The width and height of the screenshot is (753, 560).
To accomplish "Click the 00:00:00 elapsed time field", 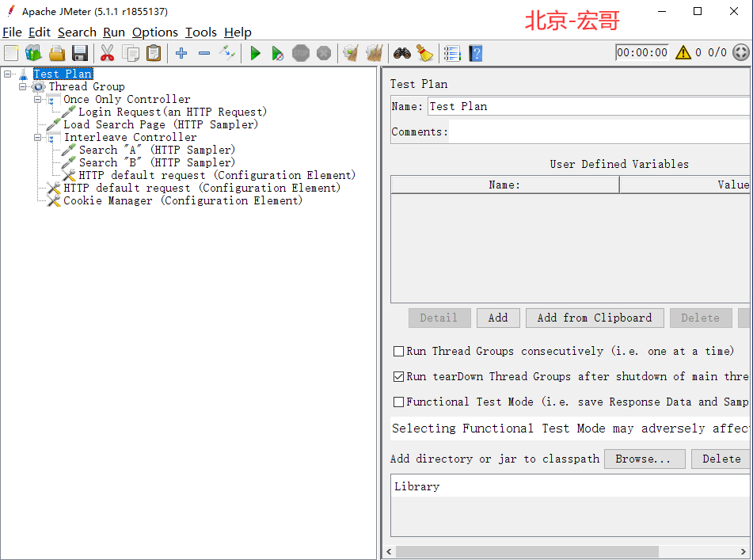I will tap(642, 52).
